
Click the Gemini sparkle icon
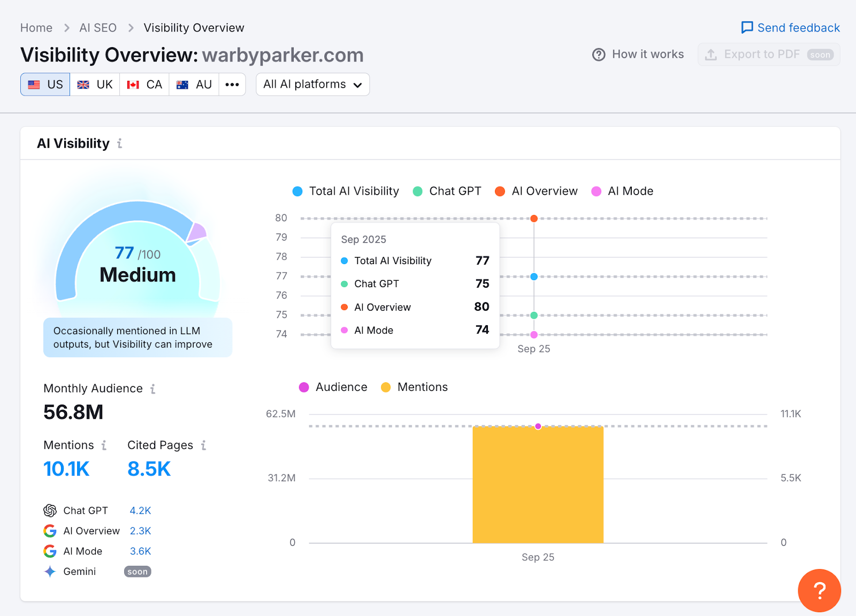click(49, 571)
